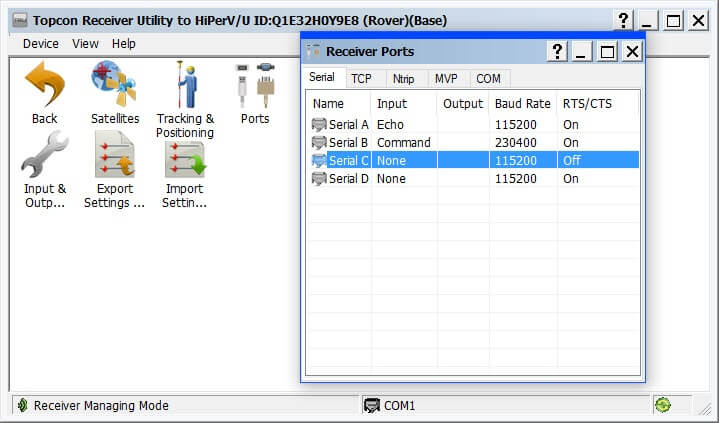Click Receiver Ports help question button

pyautogui.click(x=557, y=52)
